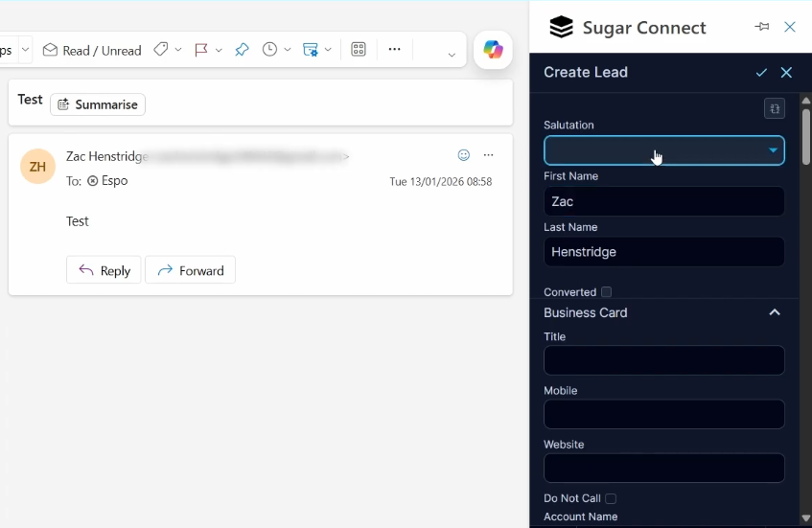812x528 pixels.
Task: Open the tag categories dropdown arrow
Action: click(178, 50)
